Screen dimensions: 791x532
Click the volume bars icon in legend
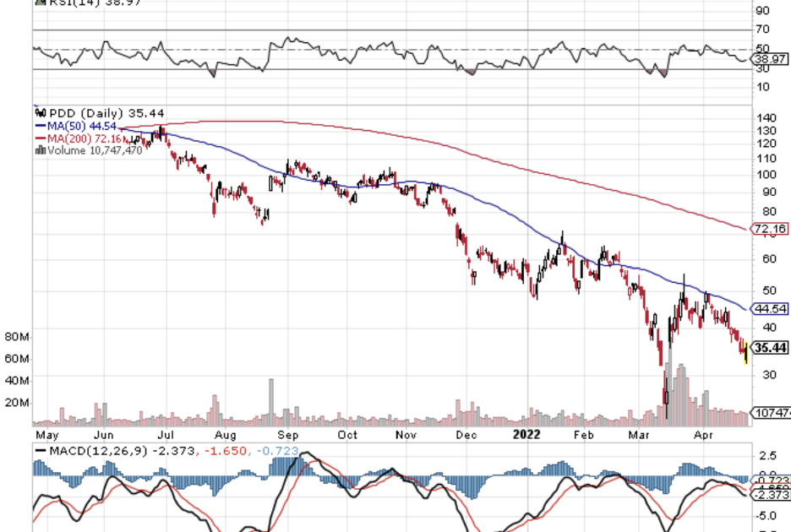[38, 149]
